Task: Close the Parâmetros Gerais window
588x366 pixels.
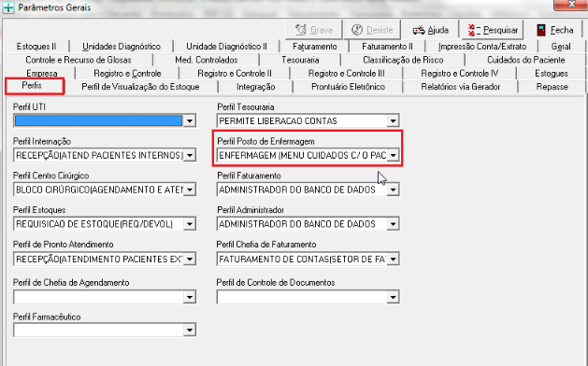Action: click(571, 4)
